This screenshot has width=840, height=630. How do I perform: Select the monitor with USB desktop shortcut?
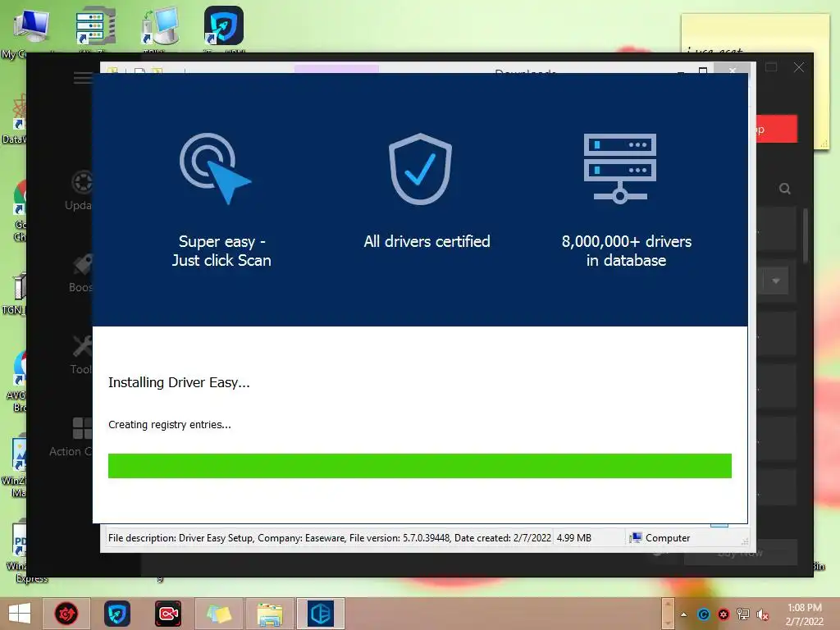coord(160,25)
